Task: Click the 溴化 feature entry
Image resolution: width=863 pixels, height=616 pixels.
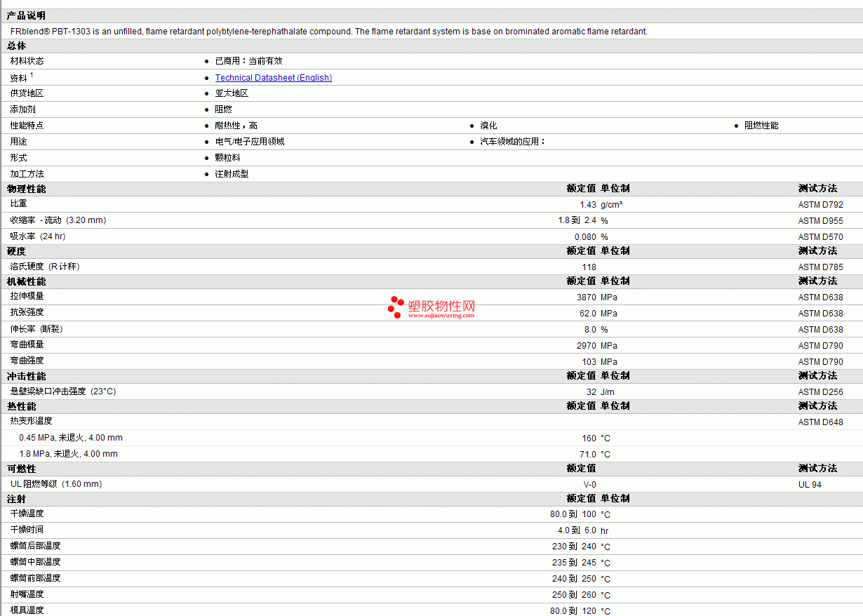Action: [488, 126]
